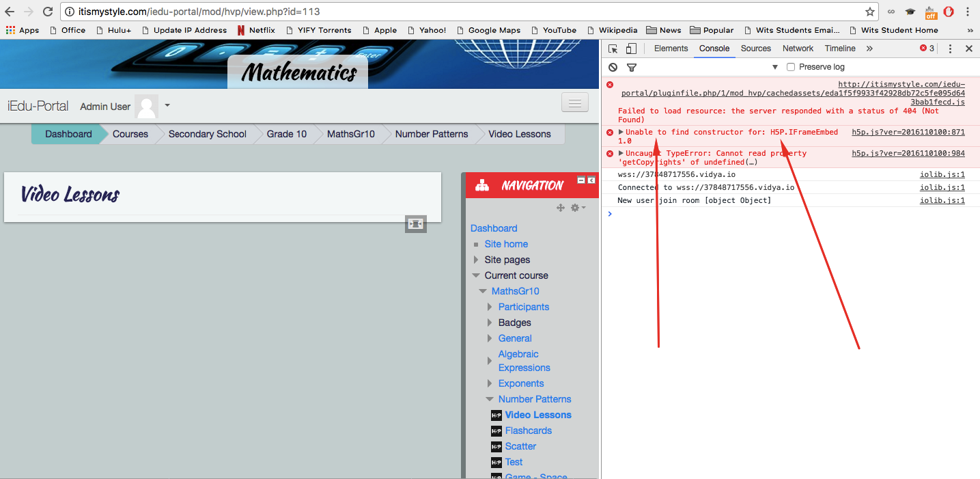
Task: Click the site info icon in address bar
Action: tap(71, 12)
